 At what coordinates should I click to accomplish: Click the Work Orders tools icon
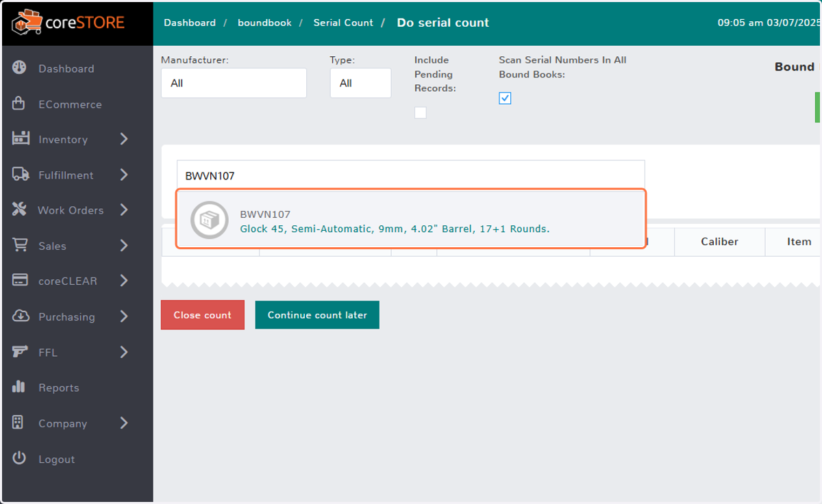click(20, 210)
